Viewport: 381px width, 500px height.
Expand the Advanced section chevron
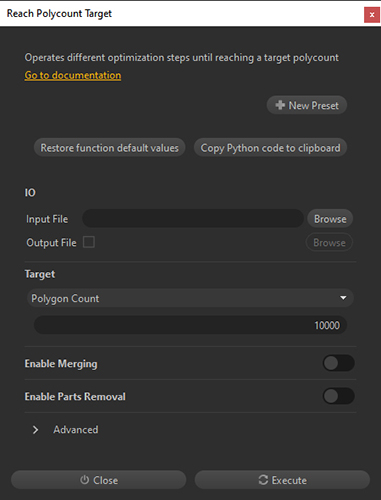(x=35, y=430)
